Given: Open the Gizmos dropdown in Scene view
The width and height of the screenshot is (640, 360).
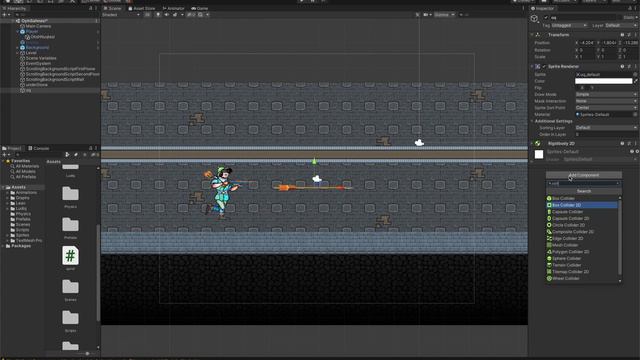Looking at the screenshot, I should tap(444, 15).
